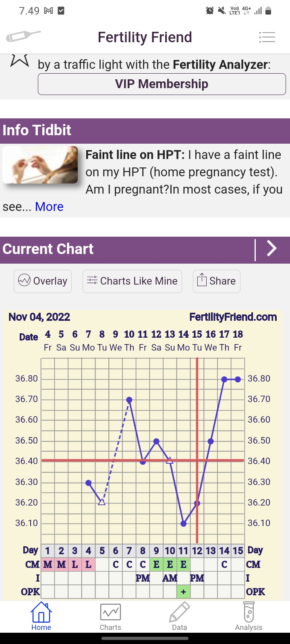This screenshot has width=290, height=644.
Task: Open the hamburger menu icon
Action: [267, 37]
